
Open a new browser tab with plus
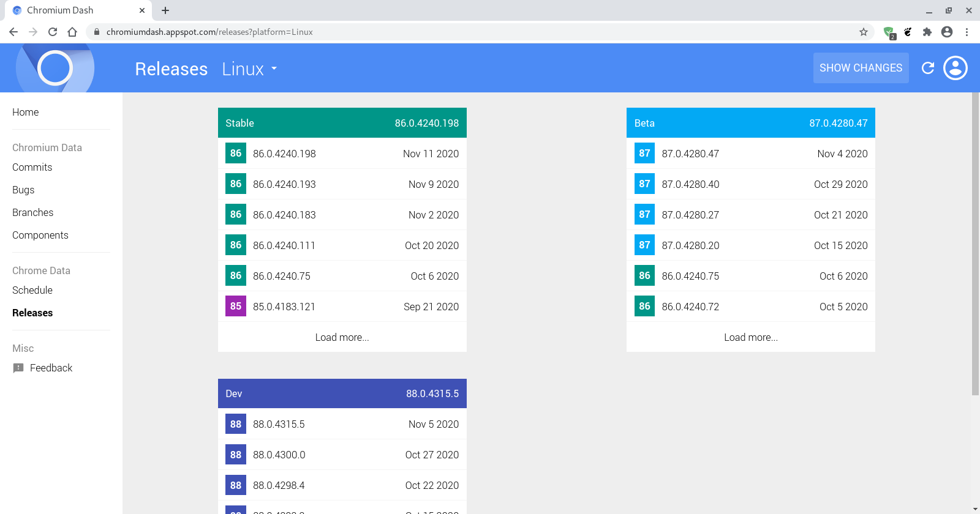pyautogui.click(x=165, y=10)
